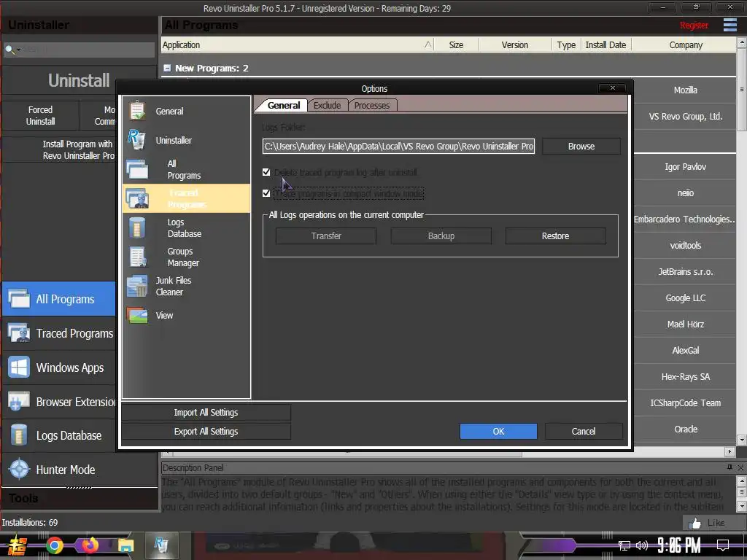This screenshot has width=747, height=560.
Task: Open the volume control in system tray
Action: [x=641, y=545]
